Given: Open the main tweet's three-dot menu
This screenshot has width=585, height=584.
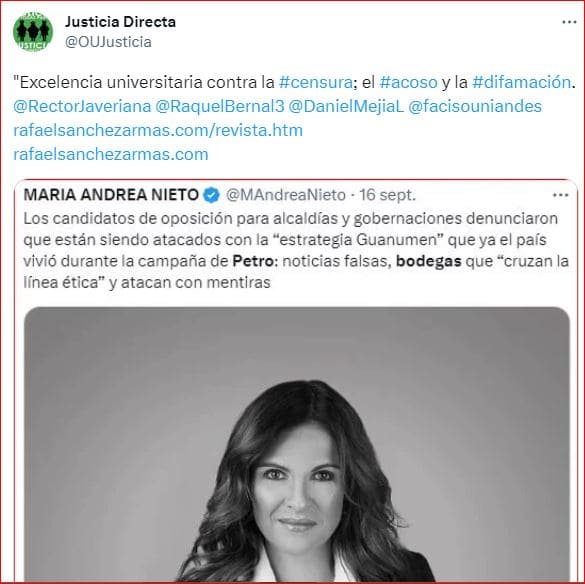Looking at the screenshot, I should pos(569,22).
